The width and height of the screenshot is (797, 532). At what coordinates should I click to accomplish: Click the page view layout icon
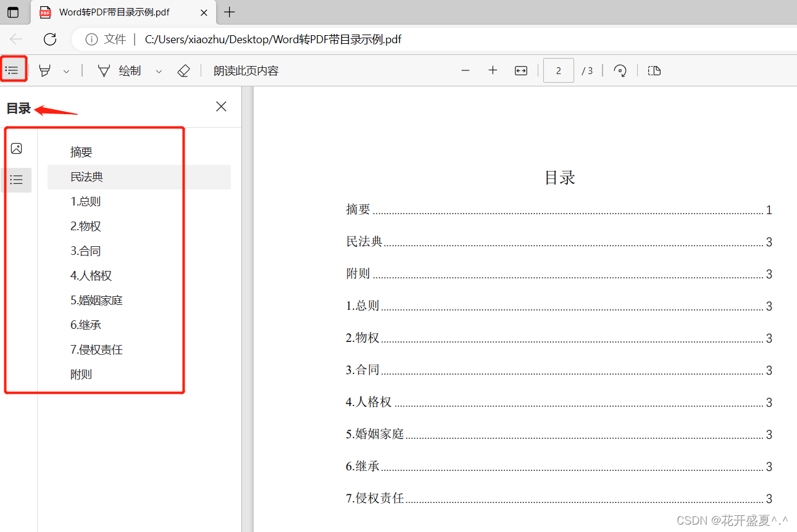click(654, 71)
